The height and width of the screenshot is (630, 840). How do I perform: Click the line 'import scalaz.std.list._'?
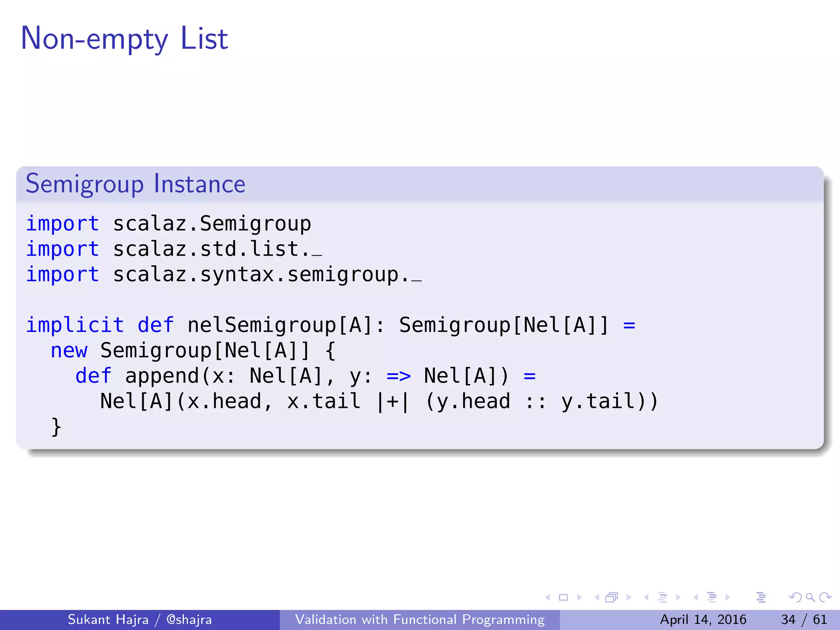point(174,249)
